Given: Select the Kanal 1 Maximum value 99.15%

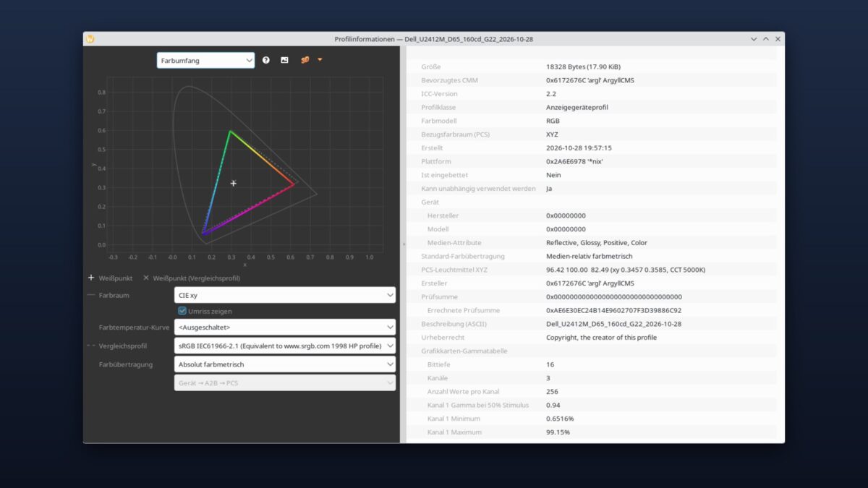Looking at the screenshot, I should [x=558, y=432].
